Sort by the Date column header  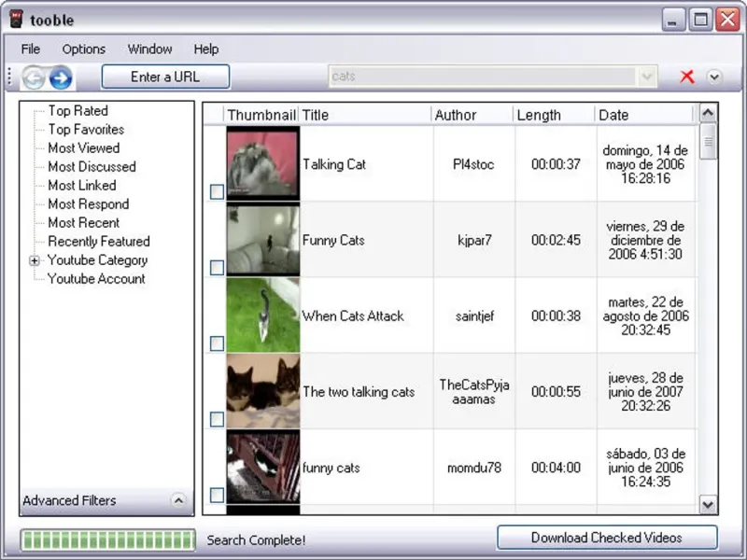pos(644,115)
